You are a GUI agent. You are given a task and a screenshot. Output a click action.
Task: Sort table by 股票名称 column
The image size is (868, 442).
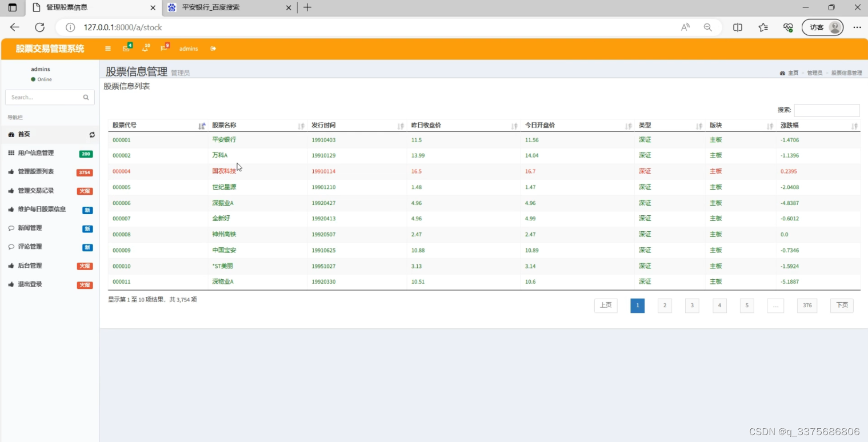pos(257,126)
